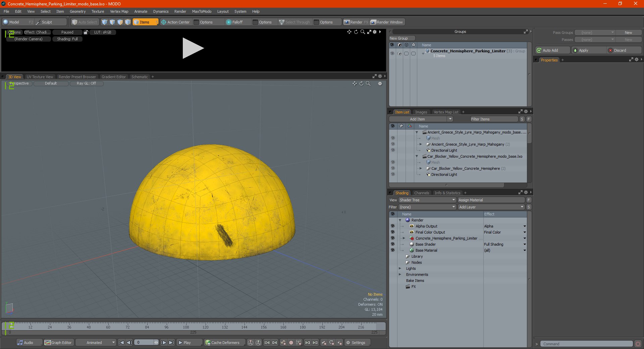The width and height of the screenshot is (644, 349).
Task: Select Materials selection mode icon
Action: click(x=128, y=22)
